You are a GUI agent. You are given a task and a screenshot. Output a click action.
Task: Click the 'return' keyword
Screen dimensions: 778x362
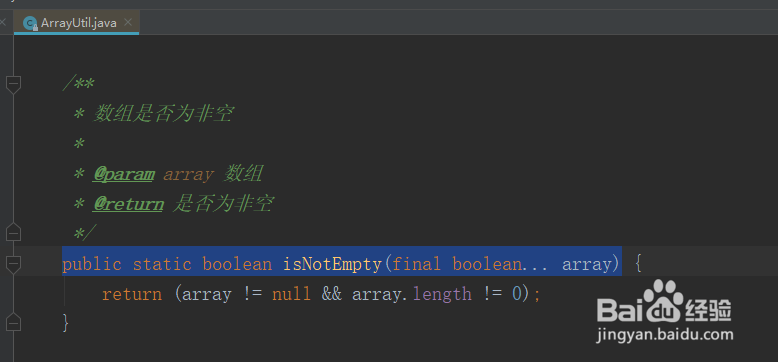click(x=132, y=295)
